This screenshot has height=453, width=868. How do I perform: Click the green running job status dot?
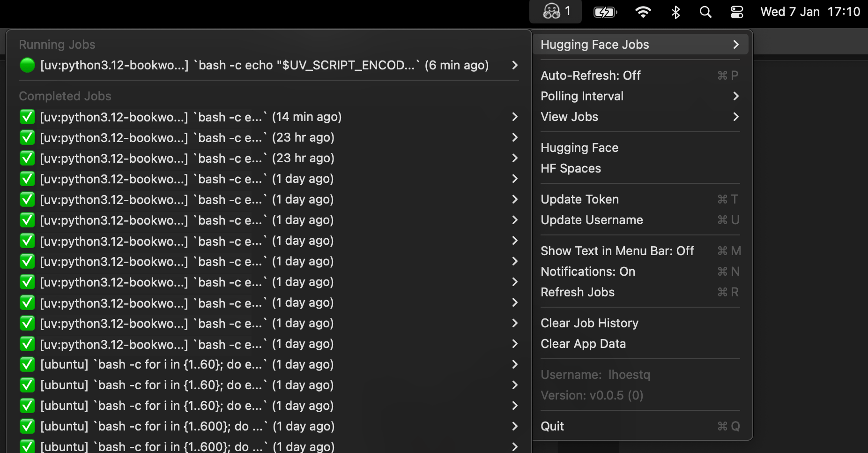click(x=27, y=65)
